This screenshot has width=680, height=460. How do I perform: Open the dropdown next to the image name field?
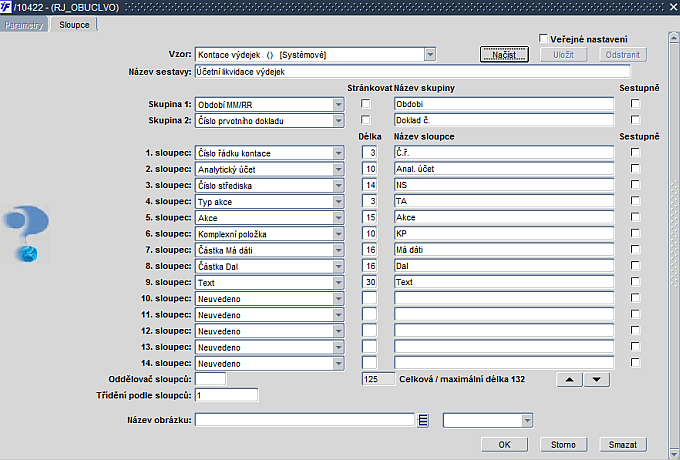[527, 420]
